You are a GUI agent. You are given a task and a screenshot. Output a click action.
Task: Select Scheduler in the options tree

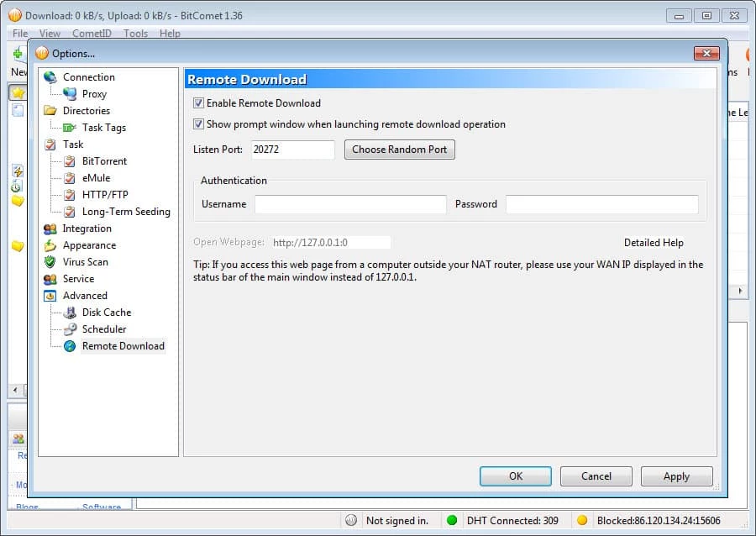click(104, 329)
